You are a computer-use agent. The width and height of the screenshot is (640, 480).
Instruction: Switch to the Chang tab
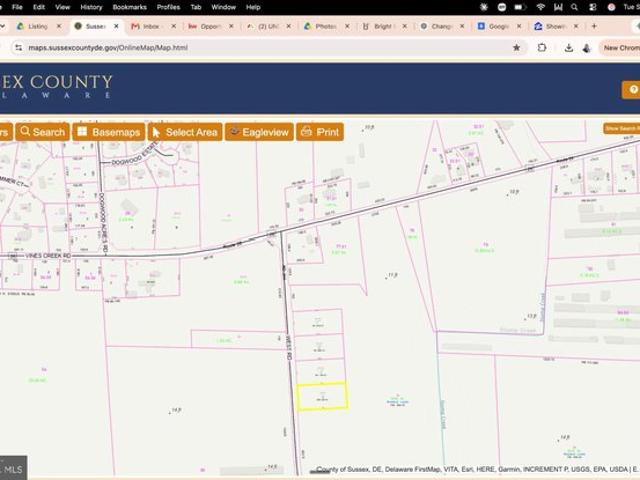[x=441, y=26]
